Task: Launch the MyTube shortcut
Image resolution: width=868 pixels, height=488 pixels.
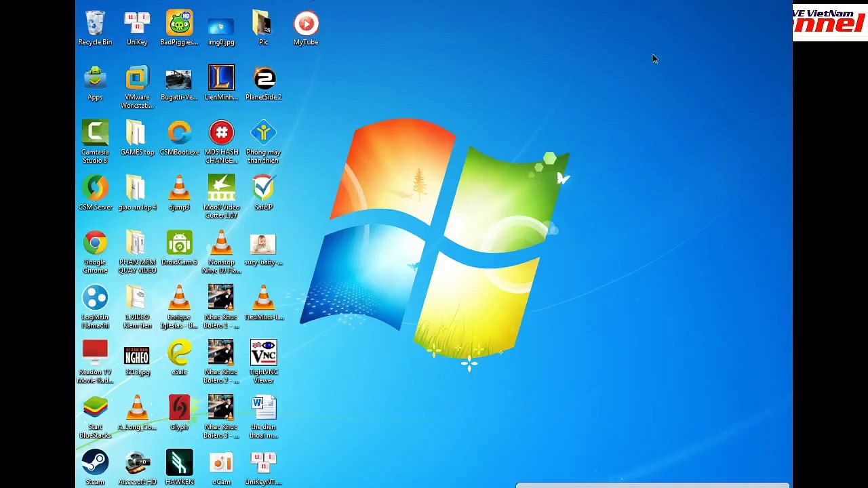Action: click(306, 28)
